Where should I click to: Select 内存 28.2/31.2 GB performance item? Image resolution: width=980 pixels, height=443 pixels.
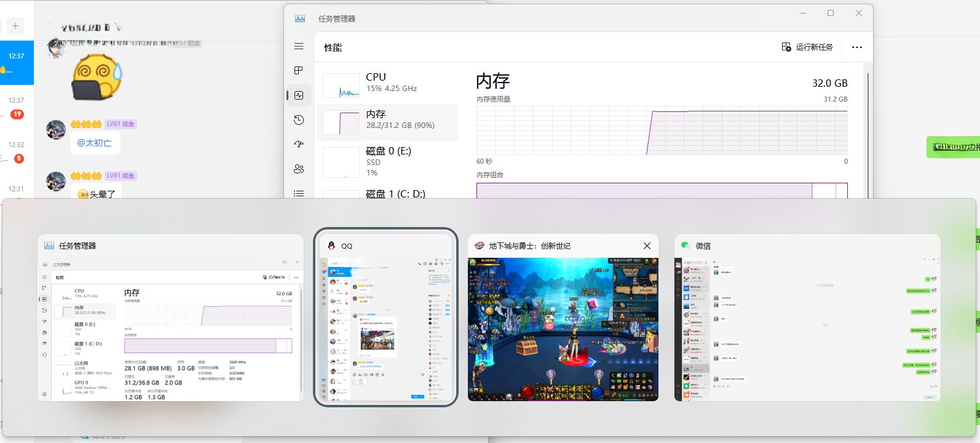[387, 122]
